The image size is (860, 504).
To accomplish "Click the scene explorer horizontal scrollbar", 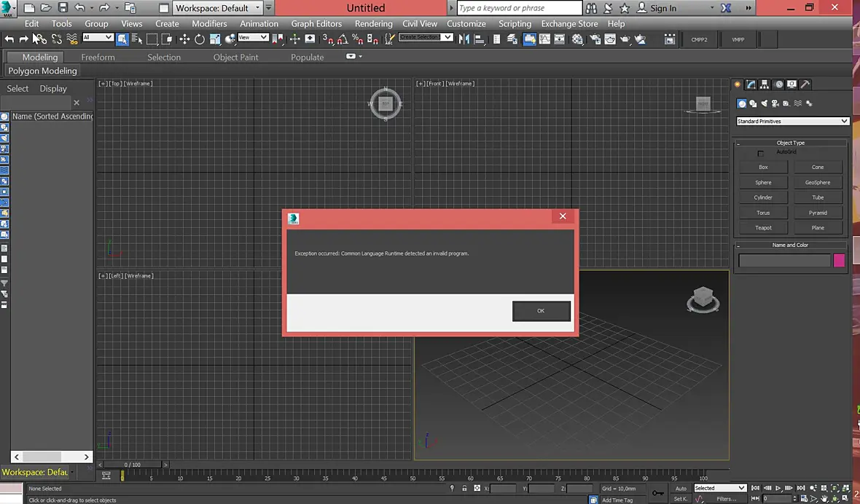I will tap(51, 457).
